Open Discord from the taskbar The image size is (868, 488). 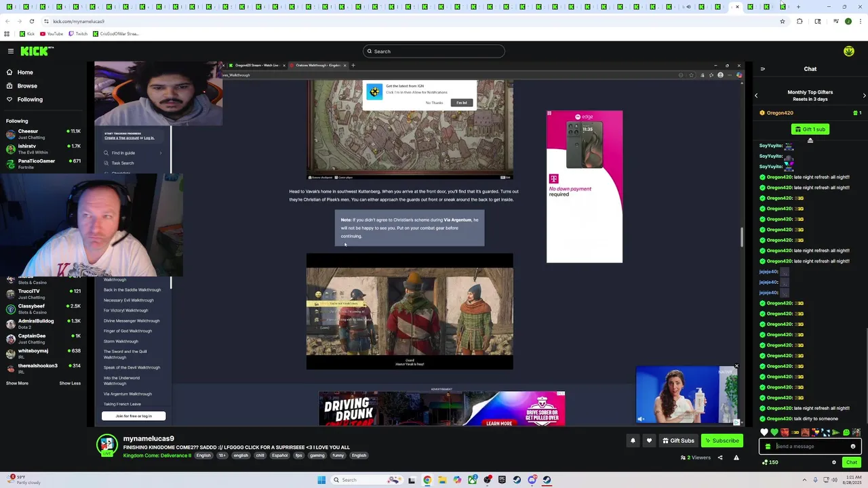click(532, 480)
